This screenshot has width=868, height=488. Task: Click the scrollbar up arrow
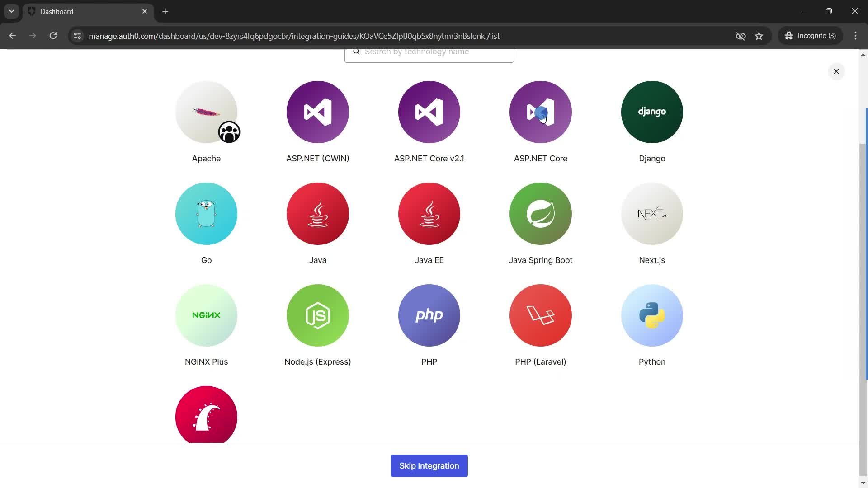(x=863, y=54)
